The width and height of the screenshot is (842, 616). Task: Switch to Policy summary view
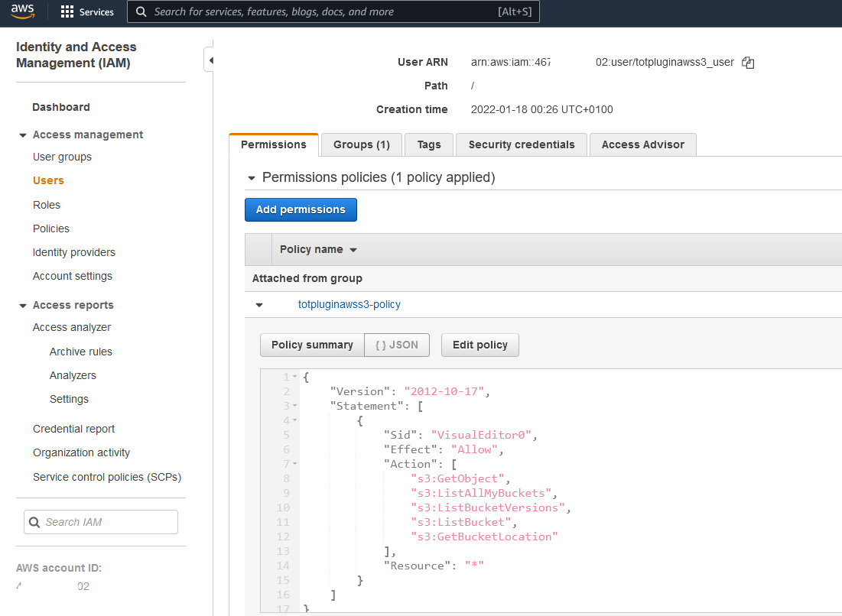pyautogui.click(x=312, y=345)
